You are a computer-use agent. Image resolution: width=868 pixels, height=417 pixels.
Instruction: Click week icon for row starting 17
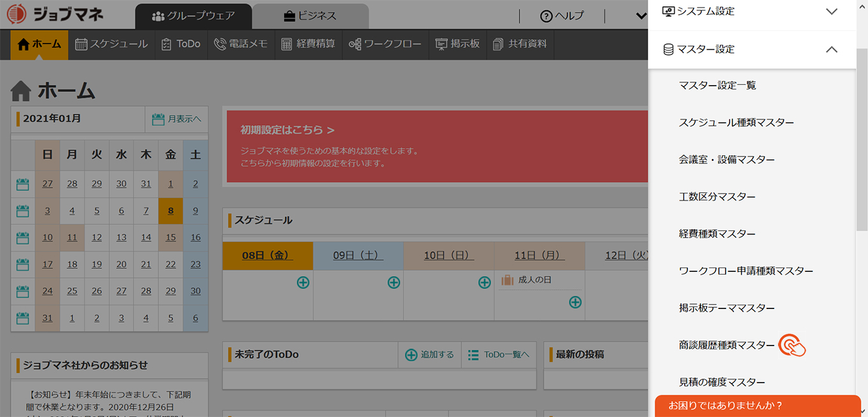[x=23, y=264]
